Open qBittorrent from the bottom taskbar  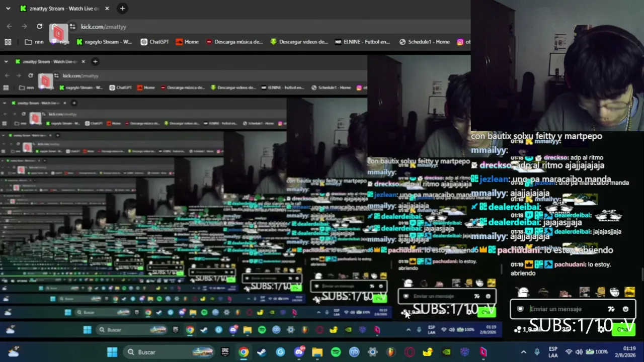[x=354, y=352]
